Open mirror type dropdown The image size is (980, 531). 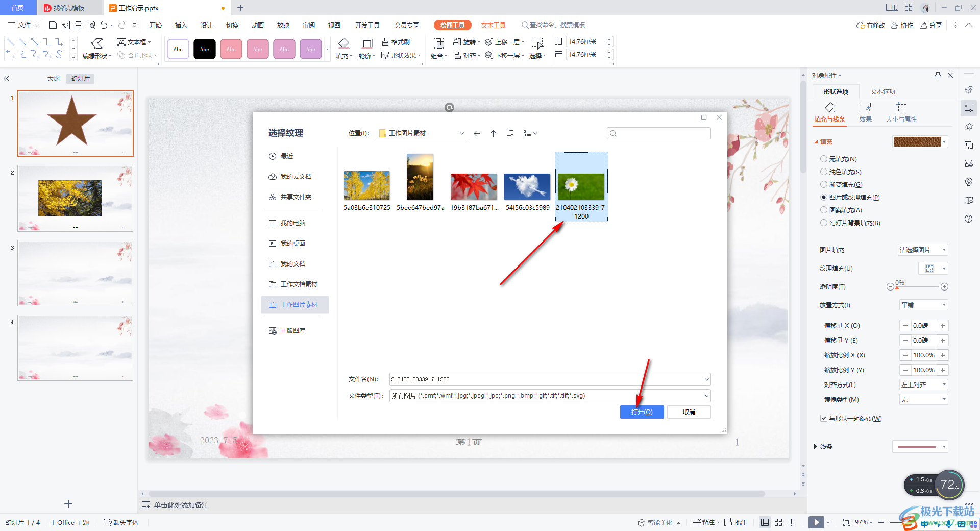point(923,399)
